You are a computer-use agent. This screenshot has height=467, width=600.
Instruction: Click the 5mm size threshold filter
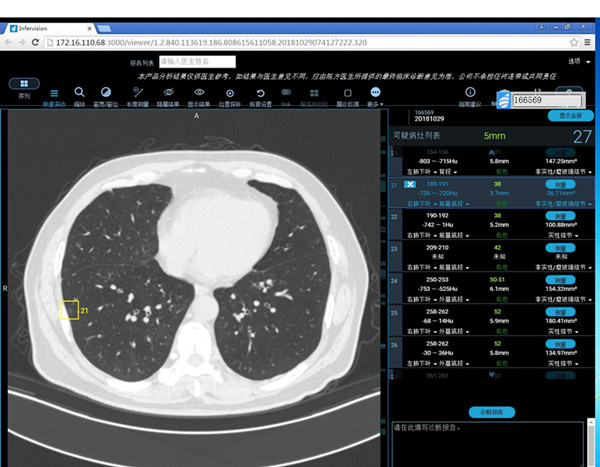495,135
